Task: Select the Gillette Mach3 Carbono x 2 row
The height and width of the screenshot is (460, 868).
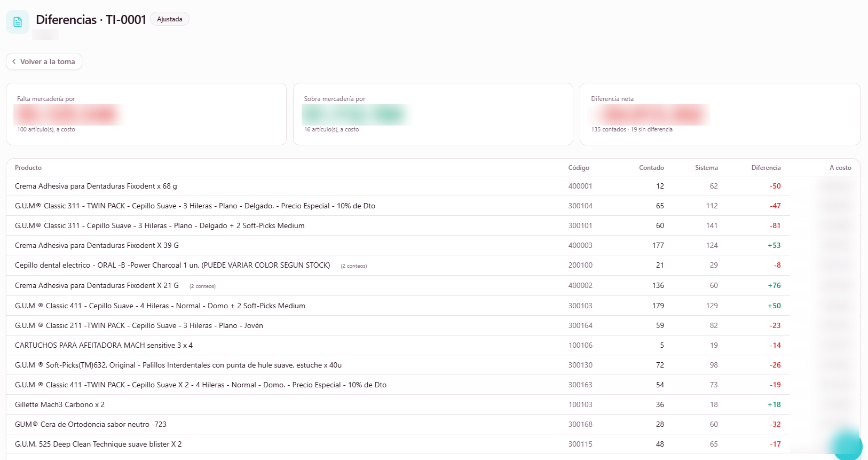Action: 433,404
